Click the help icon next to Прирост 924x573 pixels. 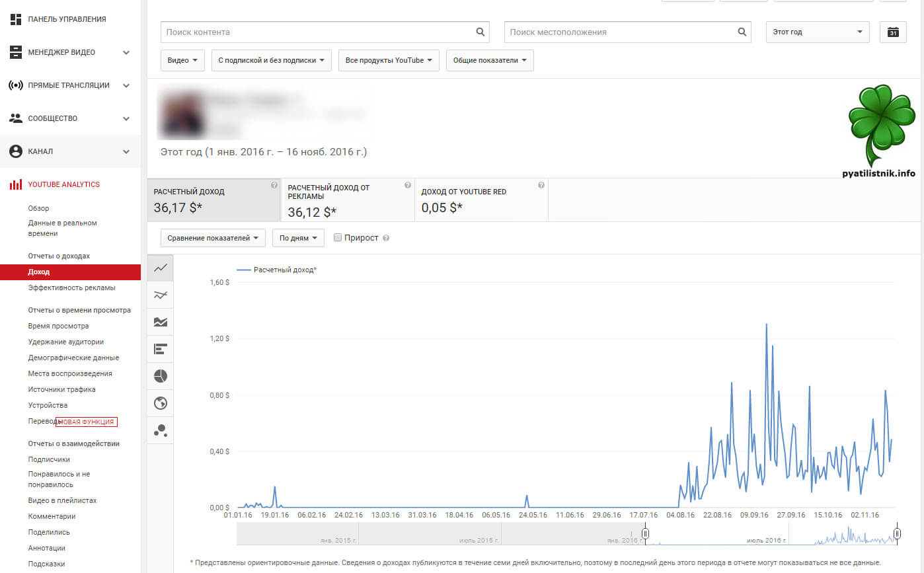pyautogui.click(x=386, y=238)
